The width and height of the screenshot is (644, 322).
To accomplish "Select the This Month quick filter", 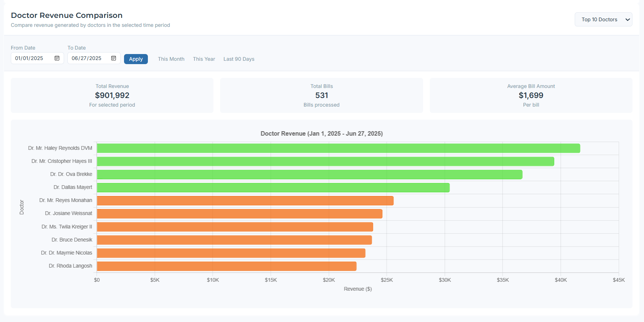I will 171,59.
